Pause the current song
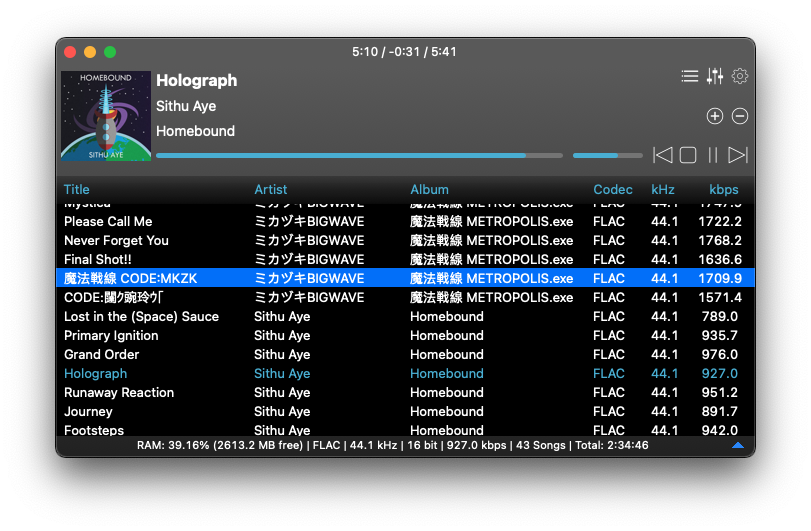This screenshot has height=531, width=811. point(713,155)
